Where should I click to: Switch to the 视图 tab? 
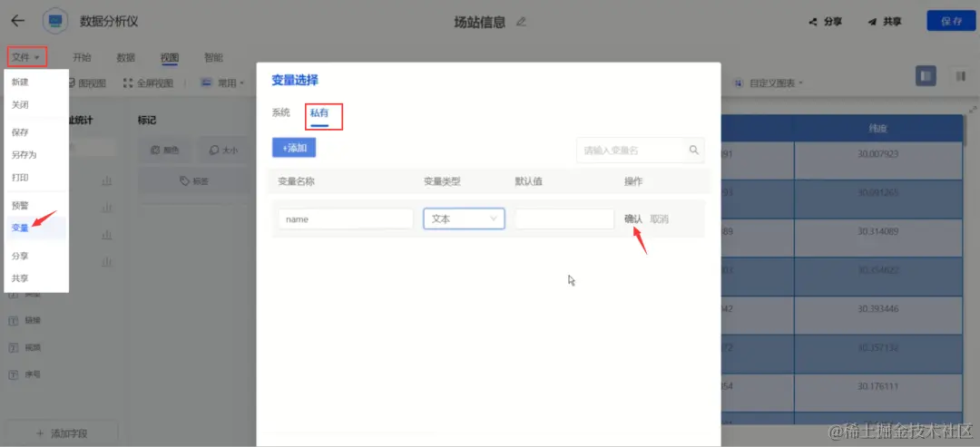point(170,57)
